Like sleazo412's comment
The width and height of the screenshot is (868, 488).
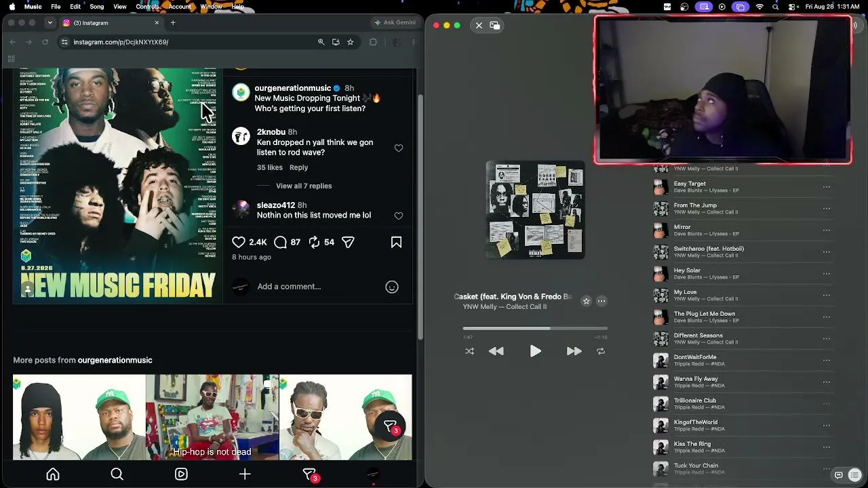coord(399,216)
